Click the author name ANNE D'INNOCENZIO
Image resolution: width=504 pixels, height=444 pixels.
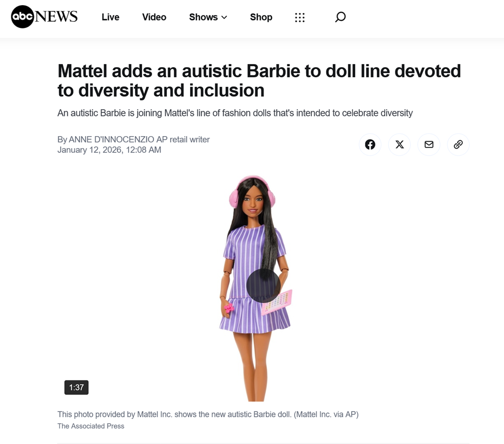pyautogui.click(x=112, y=139)
